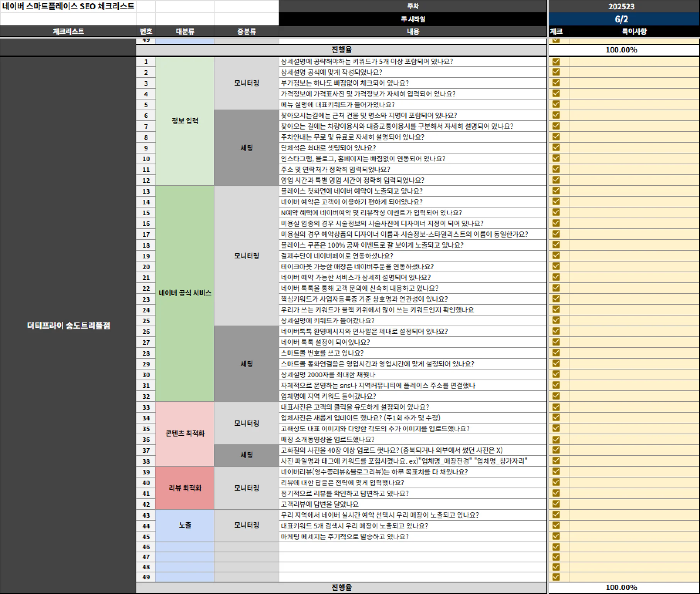Select the 정보 입력 category cell

185,121
